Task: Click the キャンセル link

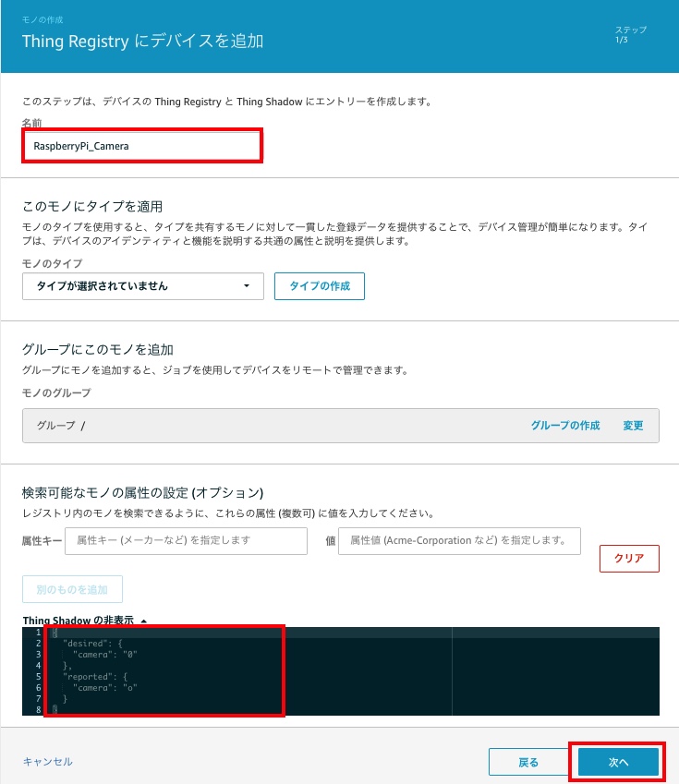Action: (48, 762)
